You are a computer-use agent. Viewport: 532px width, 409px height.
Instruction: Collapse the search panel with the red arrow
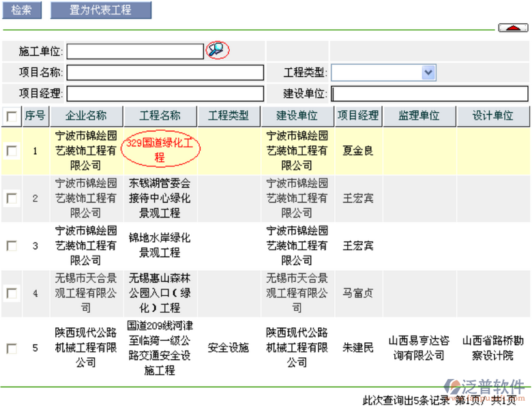pos(513,27)
